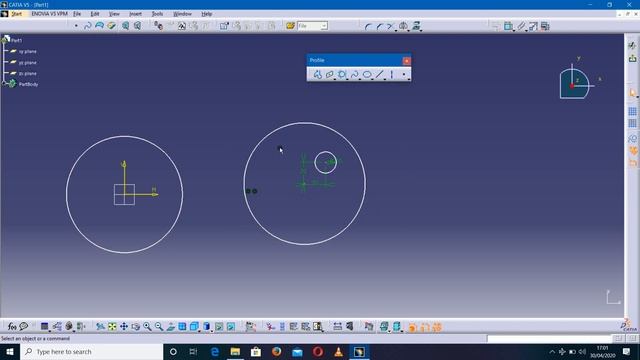Select the Profile polyline tool
Viewport: 640px width, 360px height.
(318, 74)
